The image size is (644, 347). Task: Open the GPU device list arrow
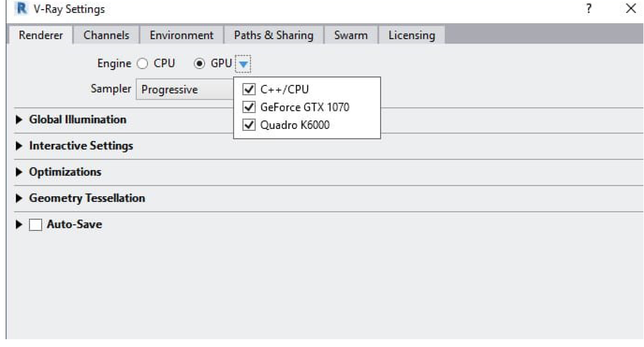(x=243, y=64)
